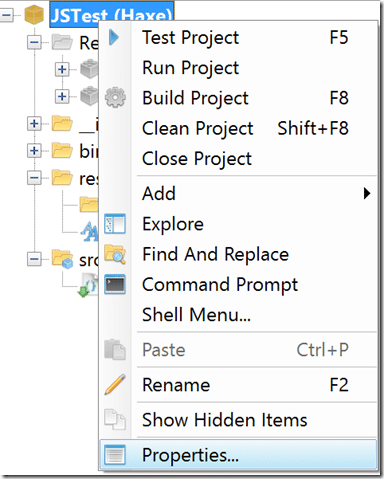Click the Properties window icon
This screenshot has width=384, height=479.
click(115, 455)
